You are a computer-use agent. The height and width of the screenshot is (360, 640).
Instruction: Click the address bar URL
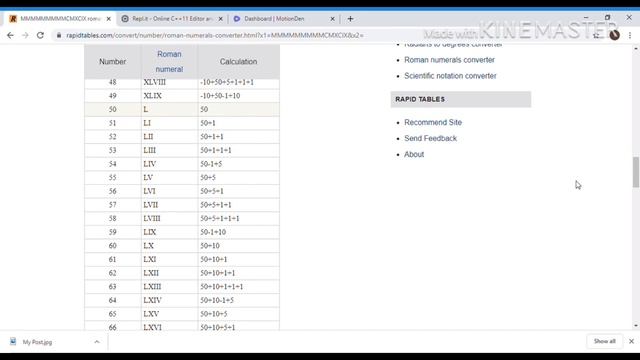215,36
